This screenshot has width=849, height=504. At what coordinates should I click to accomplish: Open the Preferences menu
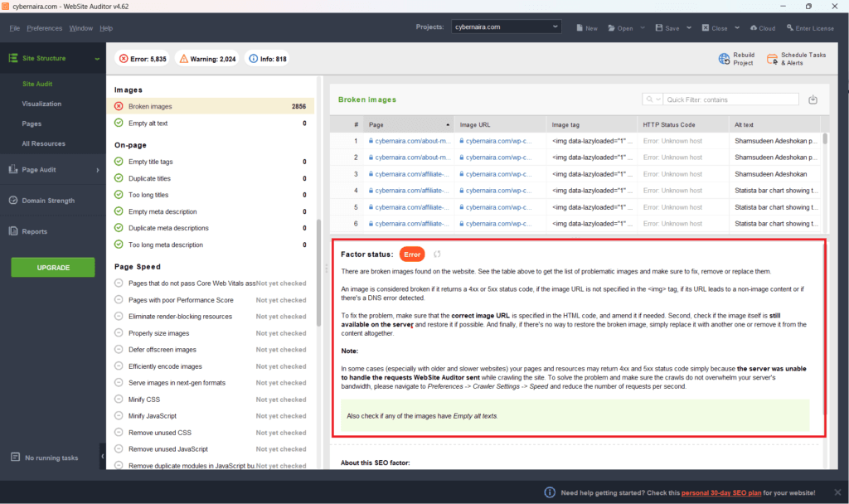[45, 28]
